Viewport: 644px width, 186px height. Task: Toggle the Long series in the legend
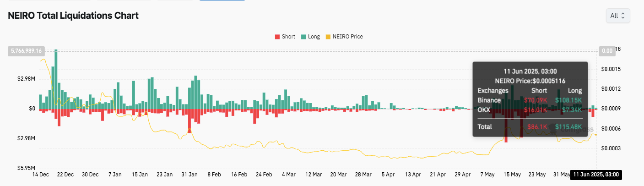tap(310, 37)
